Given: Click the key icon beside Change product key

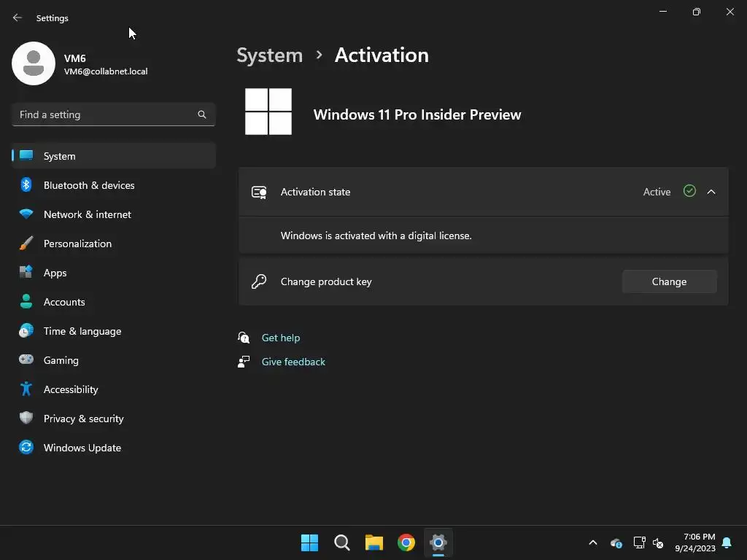Looking at the screenshot, I should pyautogui.click(x=259, y=281).
